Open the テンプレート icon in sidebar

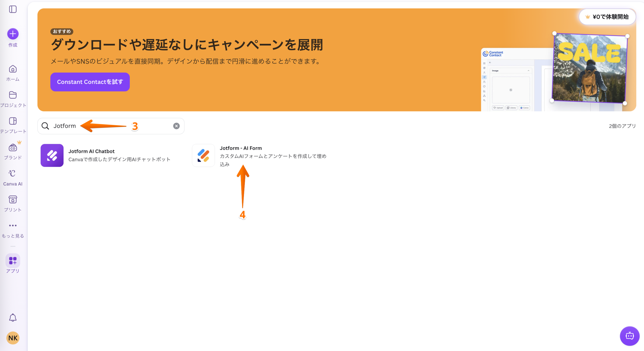pyautogui.click(x=13, y=121)
